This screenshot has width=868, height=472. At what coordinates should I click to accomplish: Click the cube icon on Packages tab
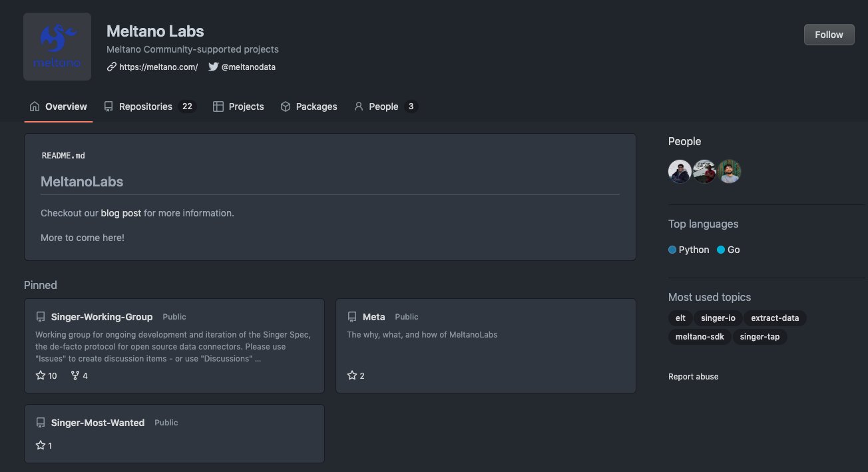[286, 107]
